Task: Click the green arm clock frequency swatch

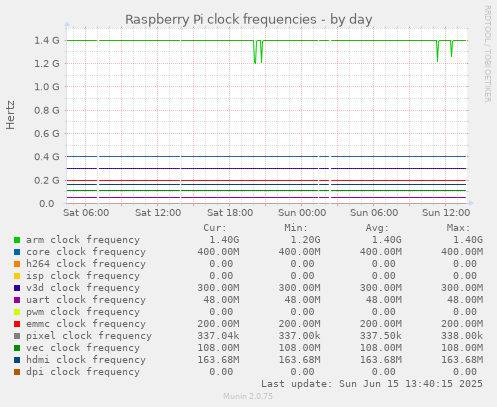Action: point(17,240)
